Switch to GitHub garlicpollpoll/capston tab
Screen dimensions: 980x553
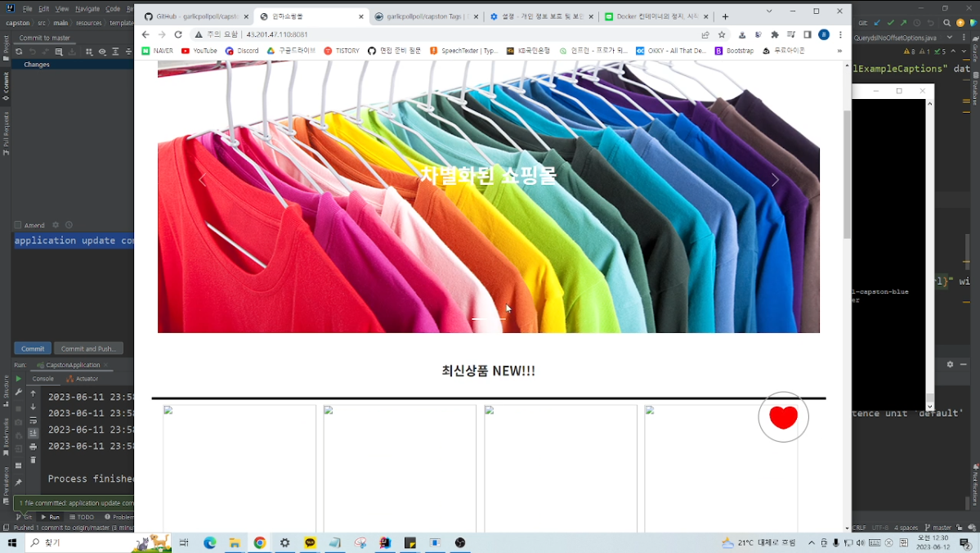[195, 17]
